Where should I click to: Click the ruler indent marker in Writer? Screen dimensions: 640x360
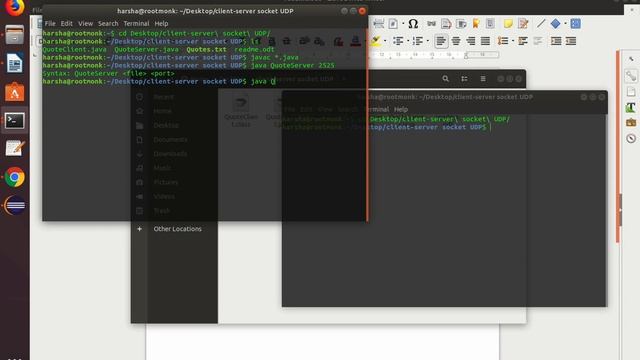point(466,56)
